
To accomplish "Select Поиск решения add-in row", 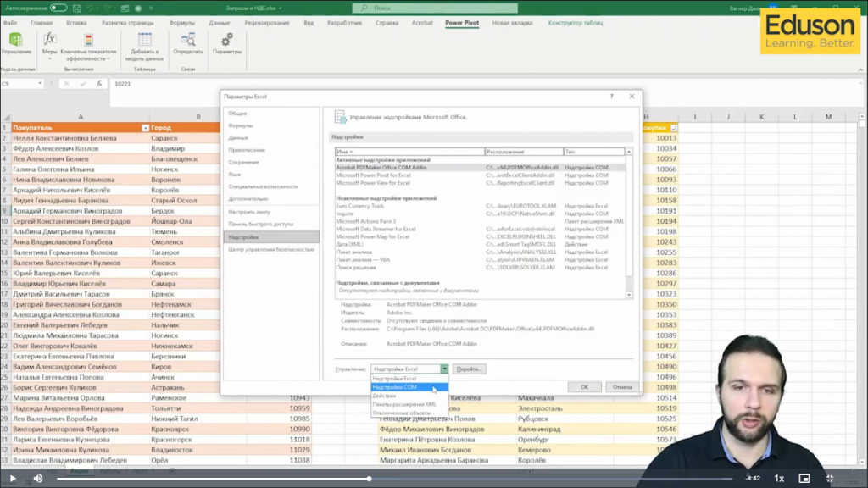I will pyautogui.click(x=480, y=267).
